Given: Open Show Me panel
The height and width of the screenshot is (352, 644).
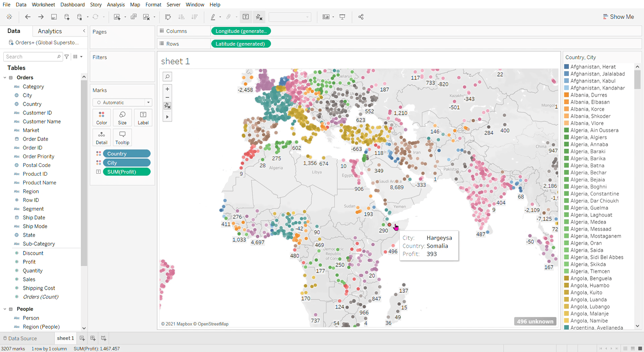Looking at the screenshot, I should [x=618, y=17].
